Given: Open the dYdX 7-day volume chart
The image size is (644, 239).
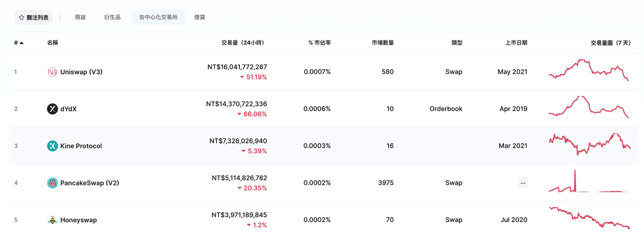Looking at the screenshot, I should 589,107.
